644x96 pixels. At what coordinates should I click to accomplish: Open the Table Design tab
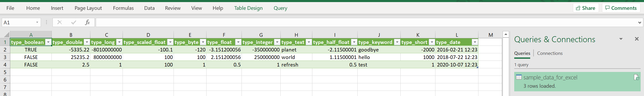pyautogui.click(x=248, y=8)
